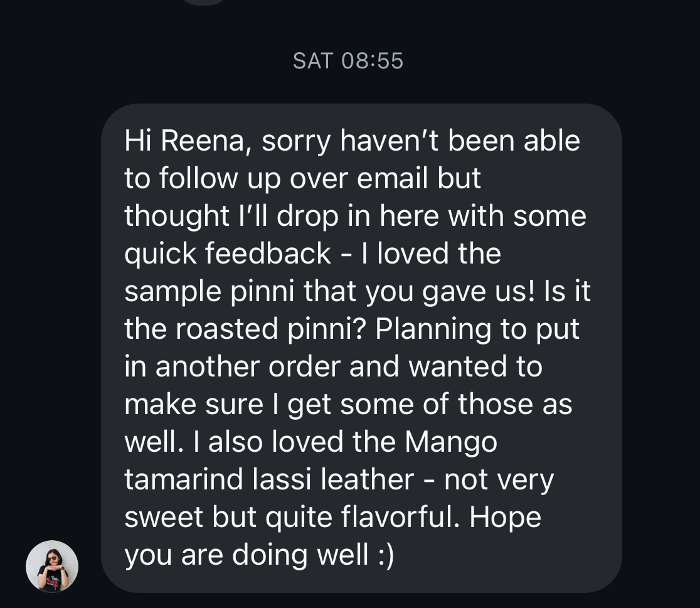Click the partial message bubble at top edge
Screen dimensions: 700x608
203,2
